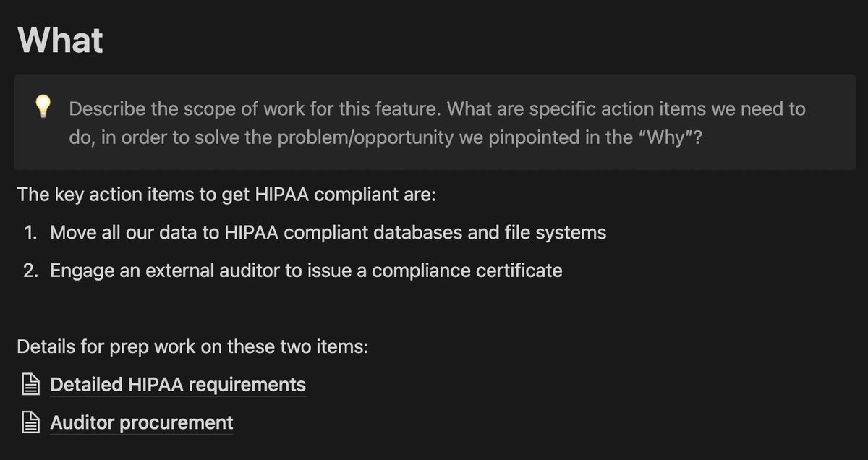Open the Detailed HIPAA requirements page link

(178, 385)
